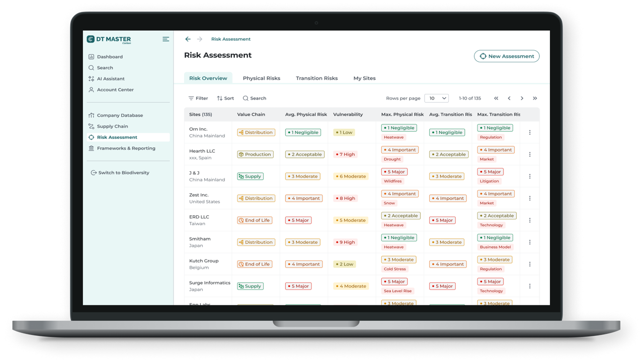Viewport: 644px width, 362px height.
Task: Click Snow tag in Zest Inc. row
Action: [x=389, y=203]
